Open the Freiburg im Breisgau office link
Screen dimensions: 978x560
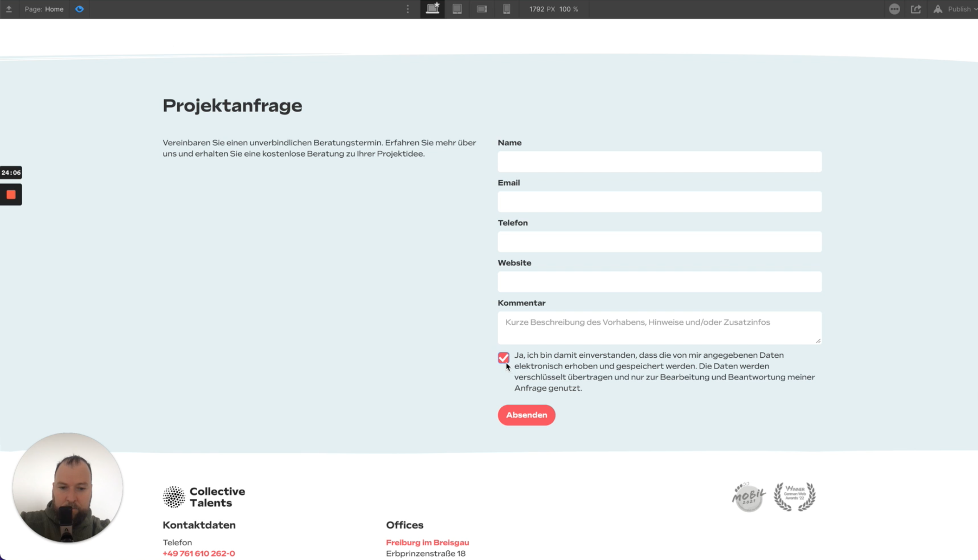(x=427, y=542)
